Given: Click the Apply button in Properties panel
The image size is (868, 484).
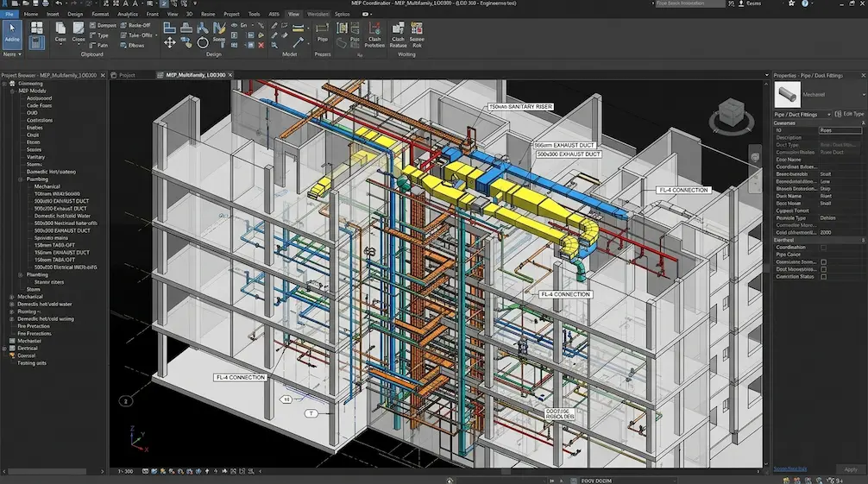Looking at the screenshot, I should tap(850, 469).
